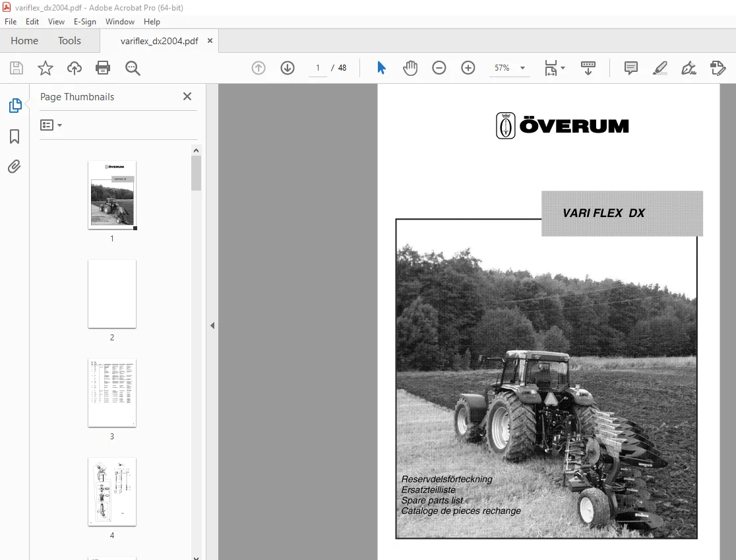Open Page Thumbnails sidebar icon
Screen dimensions: 736x560
[x=15, y=106]
